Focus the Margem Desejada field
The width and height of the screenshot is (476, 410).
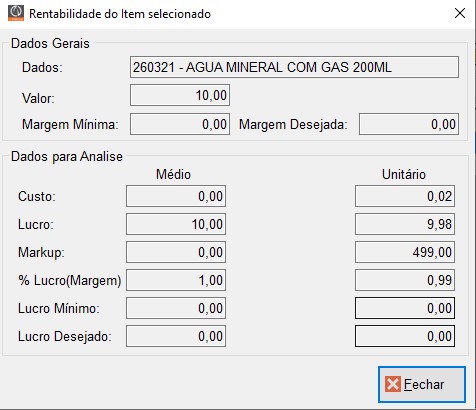[x=409, y=124]
